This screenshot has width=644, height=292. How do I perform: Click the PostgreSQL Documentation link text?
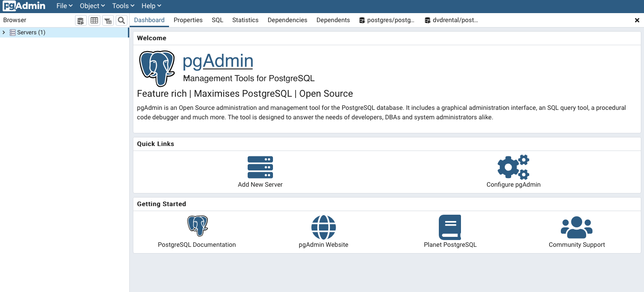click(x=197, y=245)
